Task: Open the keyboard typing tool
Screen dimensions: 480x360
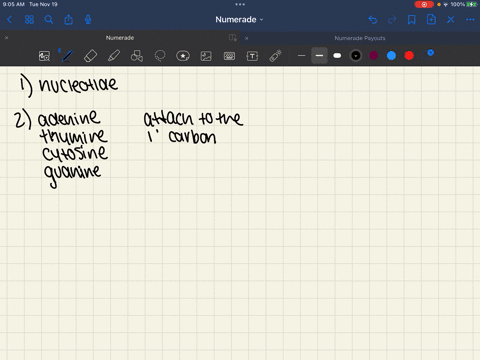Action: [229, 56]
